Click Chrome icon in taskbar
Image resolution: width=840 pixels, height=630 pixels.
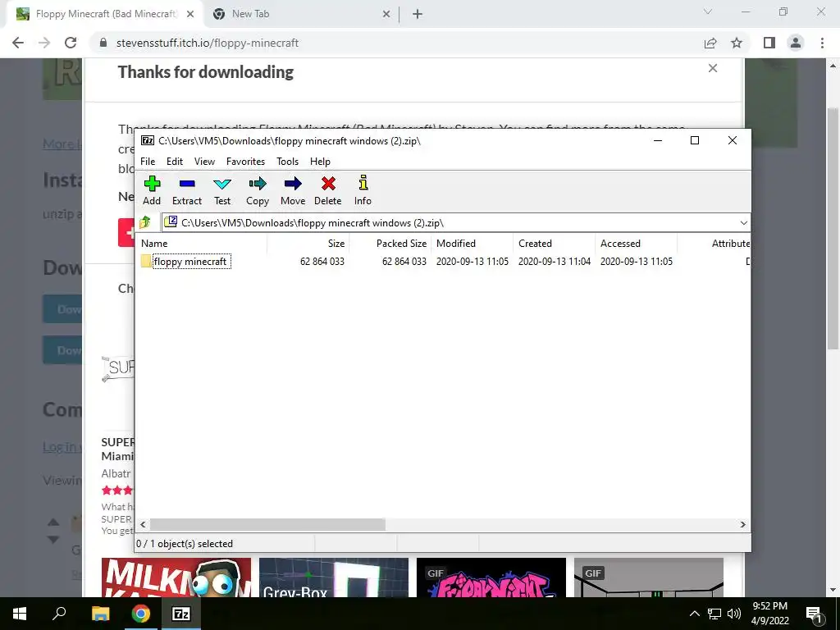click(x=141, y=614)
